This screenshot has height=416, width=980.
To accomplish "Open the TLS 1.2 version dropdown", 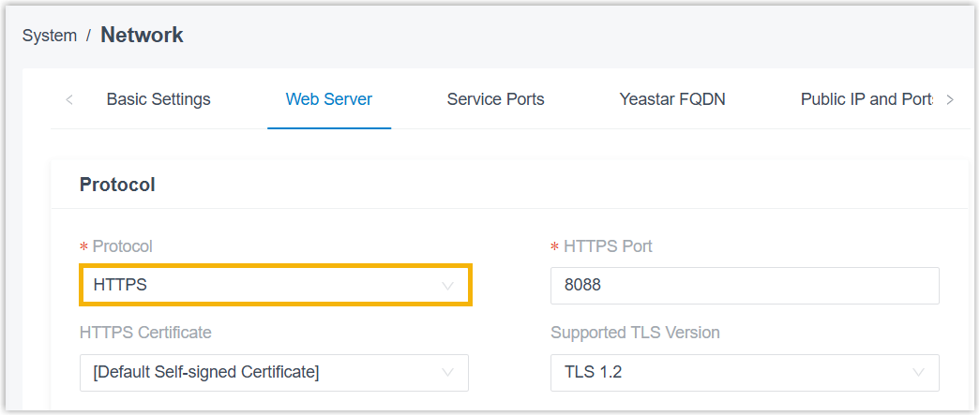I will pyautogui.click(x=731, y=373).
